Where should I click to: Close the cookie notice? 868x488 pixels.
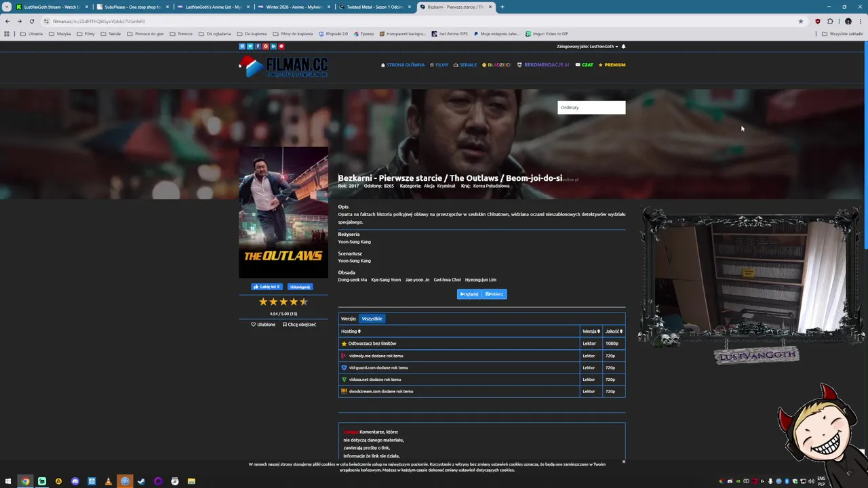click(x=624, y=462)
